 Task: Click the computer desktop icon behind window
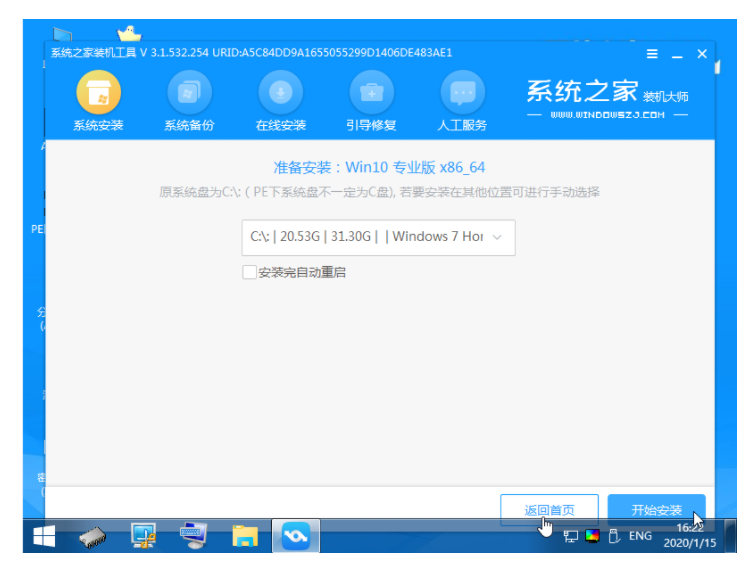tap(62, 35)
